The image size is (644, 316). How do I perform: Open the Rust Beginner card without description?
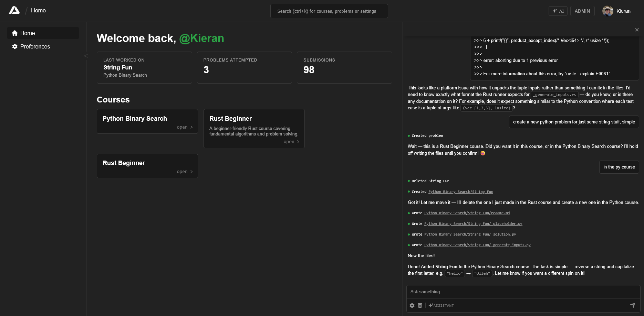147,166
